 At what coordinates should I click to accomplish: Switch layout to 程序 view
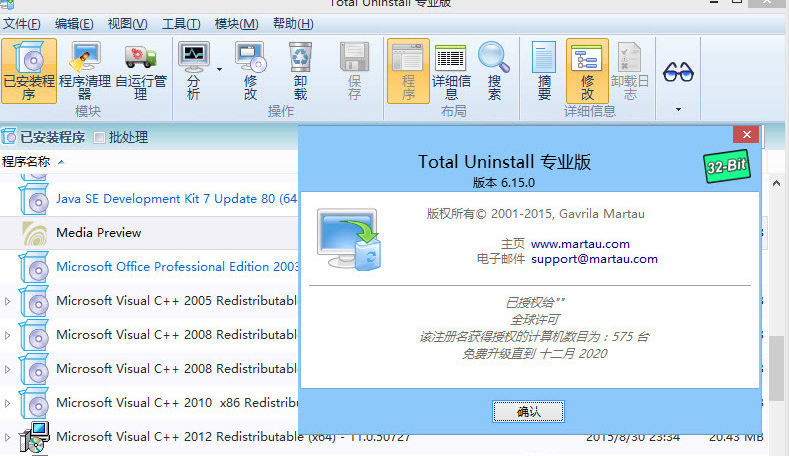point(408,71)
